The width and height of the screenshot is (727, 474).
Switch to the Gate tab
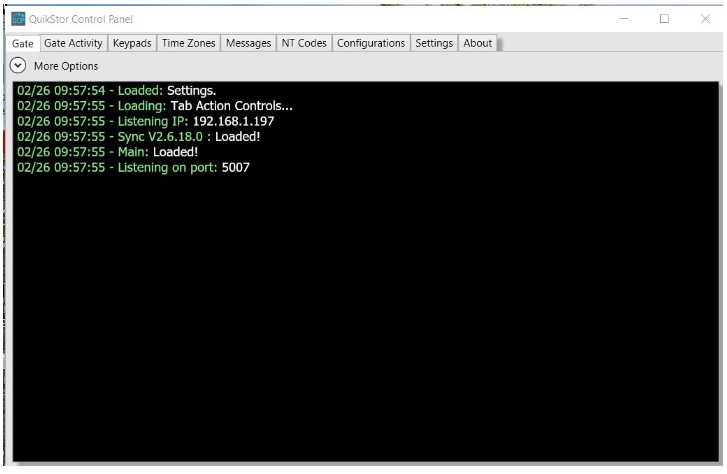coord(23,44)
